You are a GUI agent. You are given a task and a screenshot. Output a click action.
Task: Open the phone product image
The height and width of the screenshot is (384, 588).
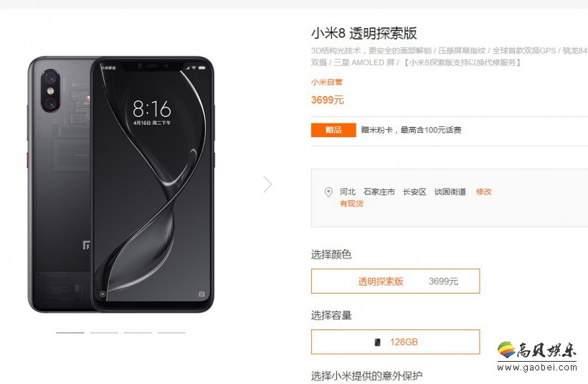click(x=120, y=184)
